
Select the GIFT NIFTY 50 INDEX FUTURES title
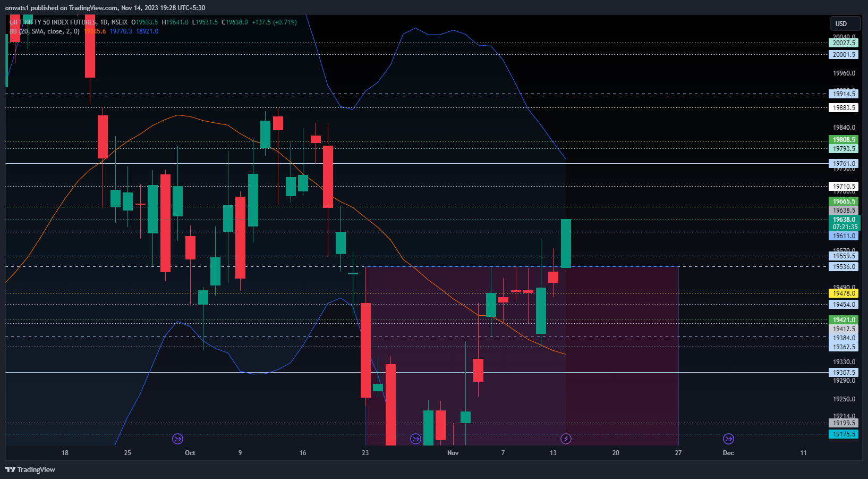tap(53, 22)
